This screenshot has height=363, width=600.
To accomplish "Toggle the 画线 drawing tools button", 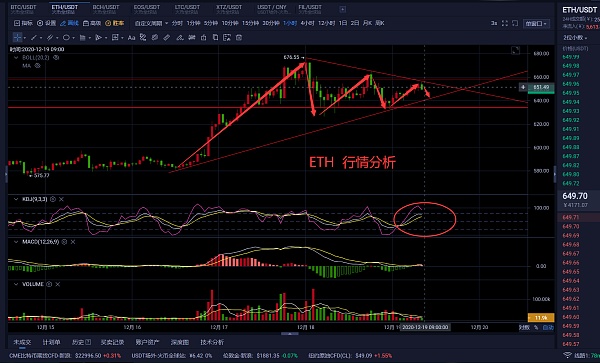I will [69, 23].
